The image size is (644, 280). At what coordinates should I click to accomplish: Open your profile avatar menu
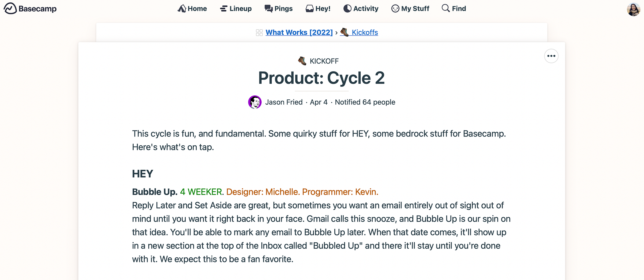[634, 9]
